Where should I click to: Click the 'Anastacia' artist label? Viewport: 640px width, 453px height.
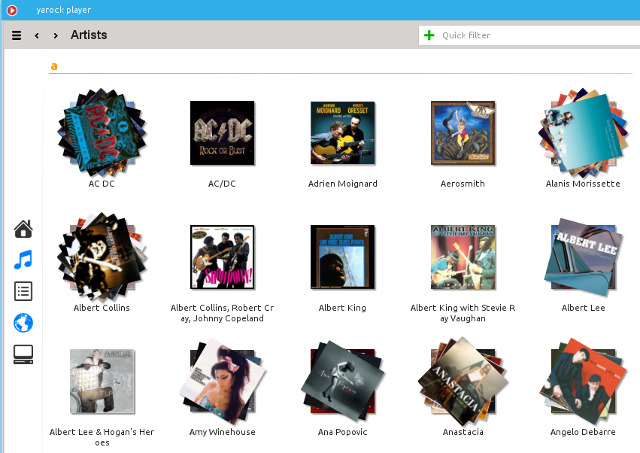(463, 432)
